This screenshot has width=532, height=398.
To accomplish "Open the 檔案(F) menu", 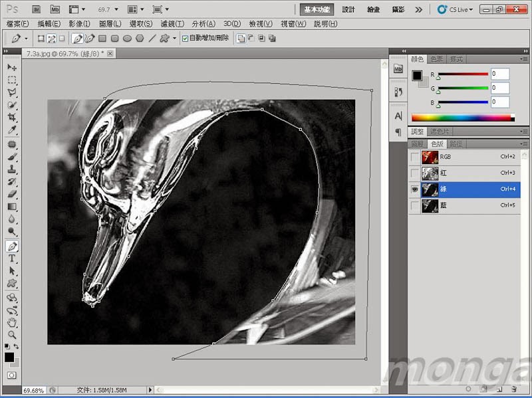I will [x=17, y=24].
